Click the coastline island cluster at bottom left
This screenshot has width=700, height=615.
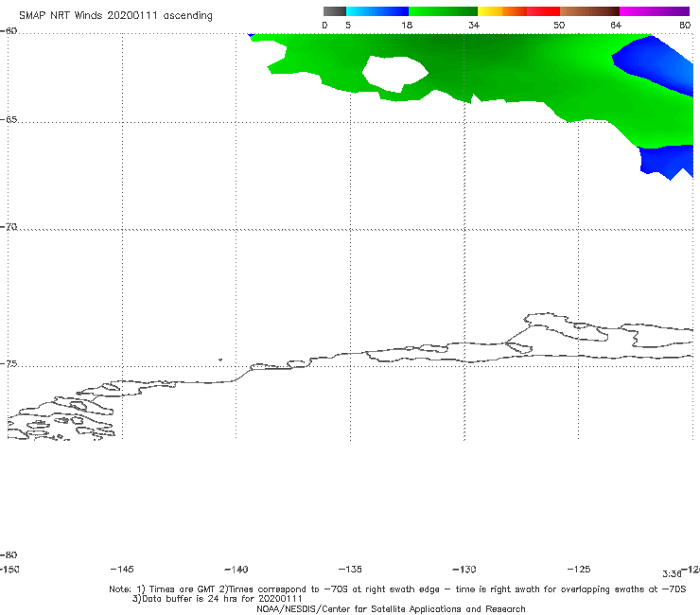point(61,417)
